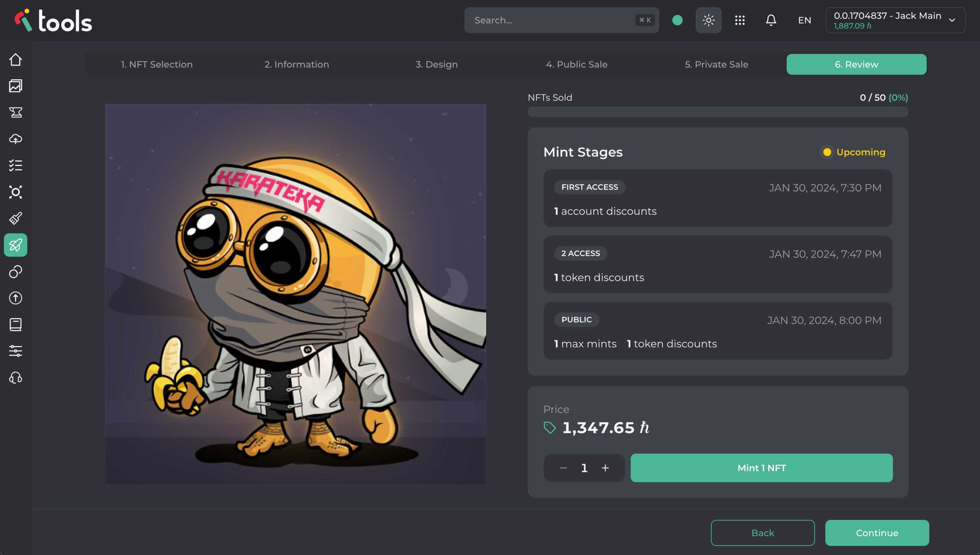
Task: Expand the Jack Main account dropdown
Action: [895, 20]
